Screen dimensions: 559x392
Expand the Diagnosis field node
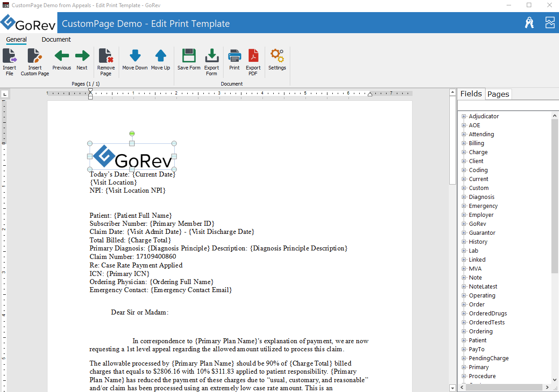click(x=464, y=197)
